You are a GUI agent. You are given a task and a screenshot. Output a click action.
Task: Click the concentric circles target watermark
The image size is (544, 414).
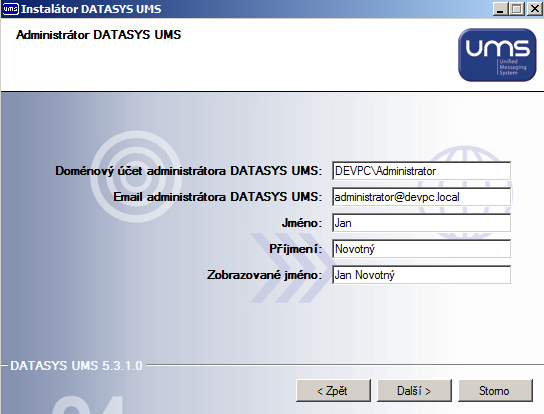coord(136,176)
